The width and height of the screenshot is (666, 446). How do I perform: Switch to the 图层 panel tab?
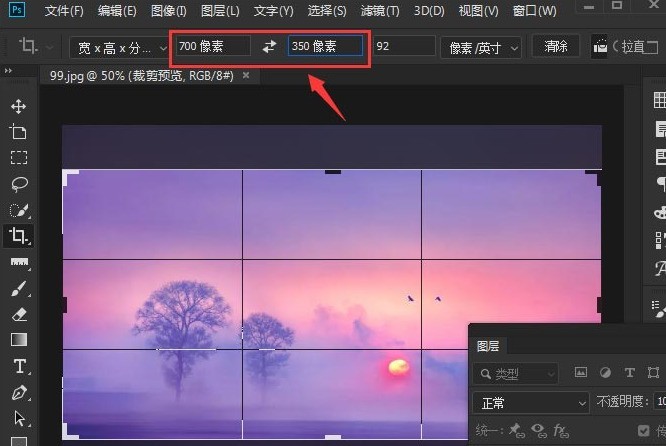pyautogui.click(x=488, y=346)
